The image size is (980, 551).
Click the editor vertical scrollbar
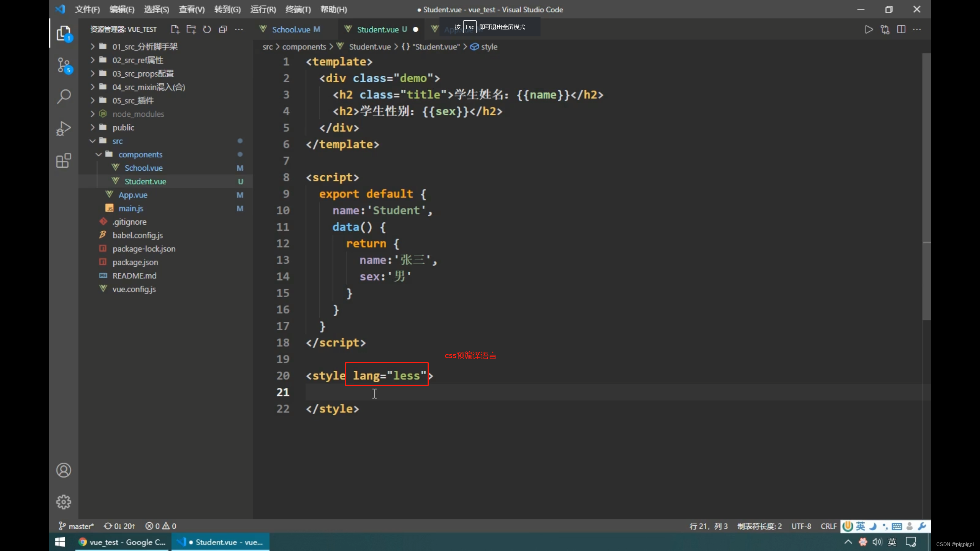coord(926,187)
